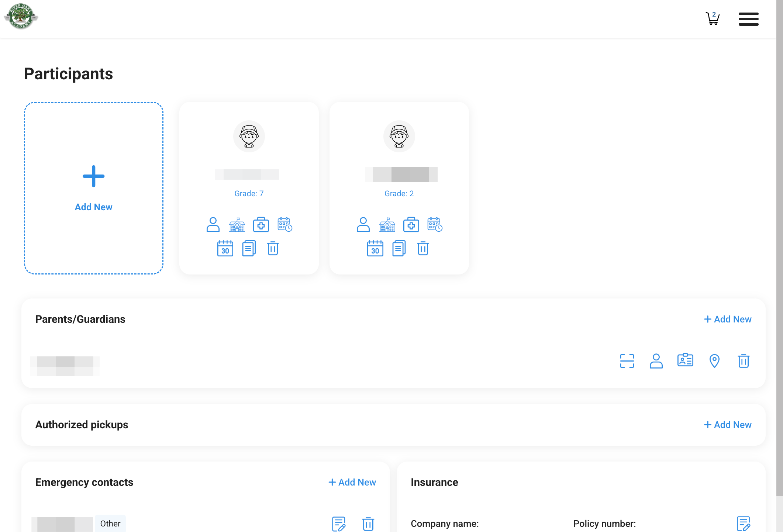
Task: Open medical kit icon for Grade 2 participant
Action: pyautogui.click(x=411, y=224)
